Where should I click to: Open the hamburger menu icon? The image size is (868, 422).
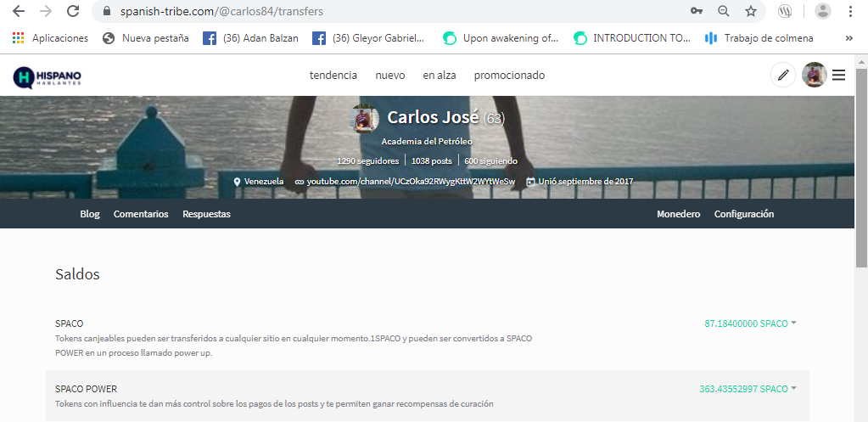pos(838,75)
